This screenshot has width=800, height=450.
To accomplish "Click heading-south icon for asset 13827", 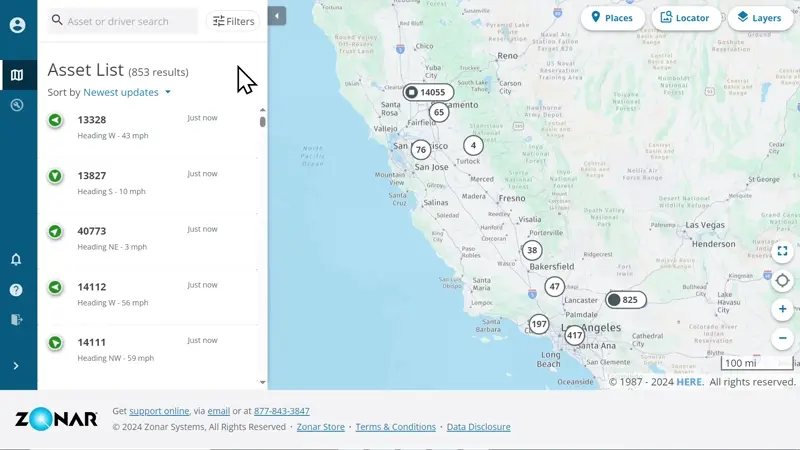I will 55,176.
